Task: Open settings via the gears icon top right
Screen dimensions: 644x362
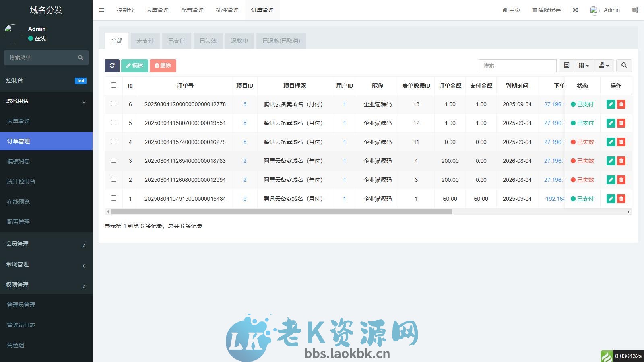Action: click(635, 10)
